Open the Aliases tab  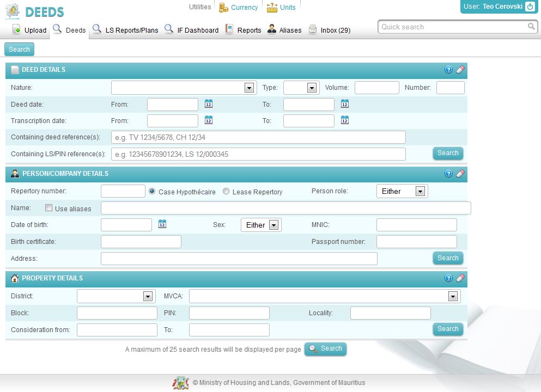coord(284,30)
